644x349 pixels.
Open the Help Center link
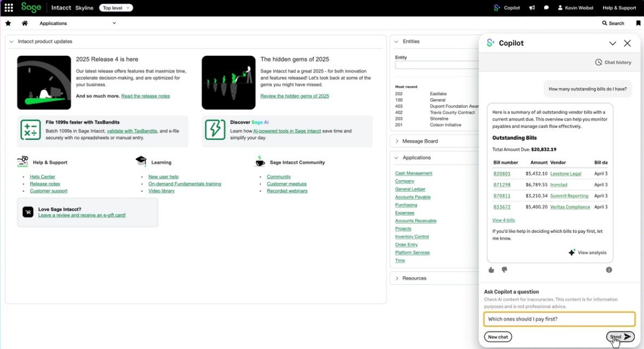click(x=42, y=177)
